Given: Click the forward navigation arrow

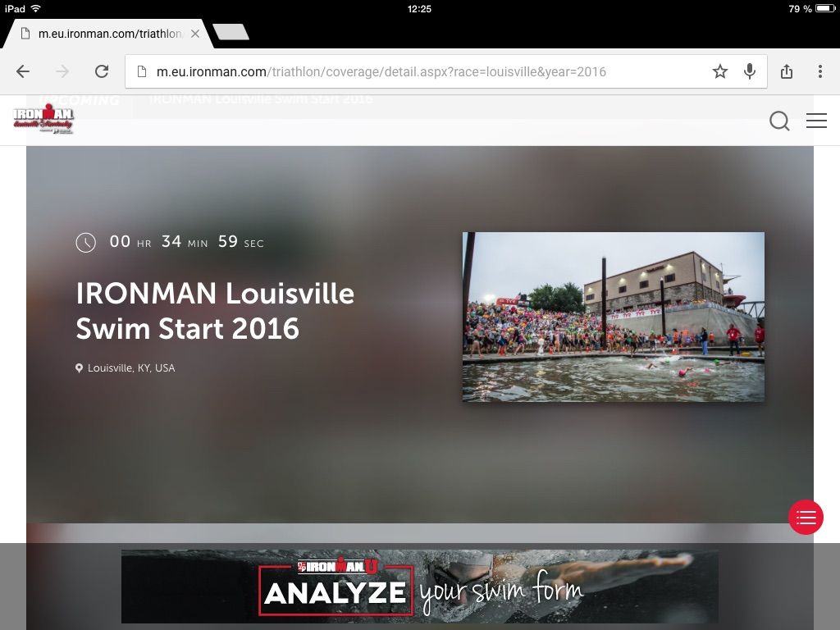Looking at the screenshot, I should (x=62, y=71).
